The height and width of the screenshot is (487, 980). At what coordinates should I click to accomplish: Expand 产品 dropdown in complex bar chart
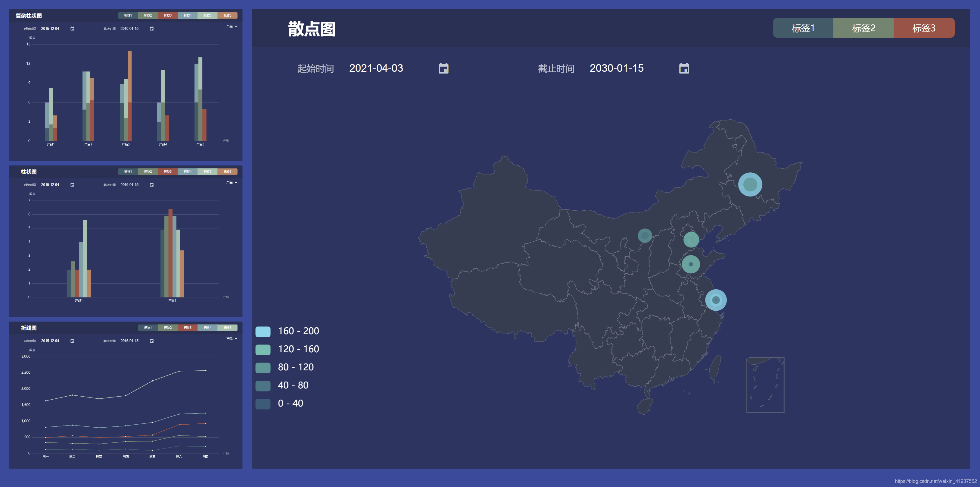pos(232,26)
